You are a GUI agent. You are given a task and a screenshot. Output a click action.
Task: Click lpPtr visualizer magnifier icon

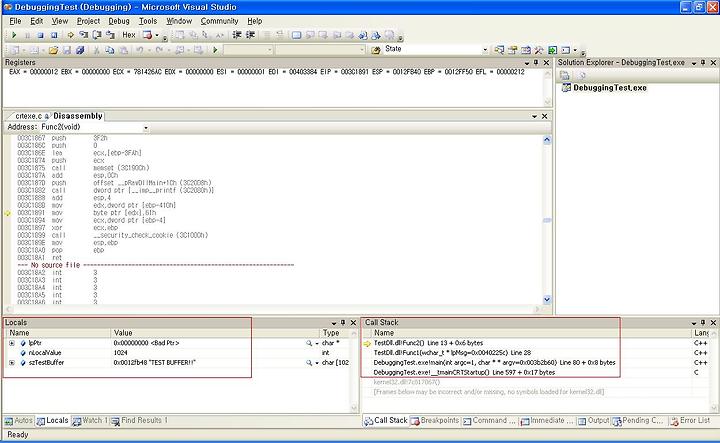309,343
